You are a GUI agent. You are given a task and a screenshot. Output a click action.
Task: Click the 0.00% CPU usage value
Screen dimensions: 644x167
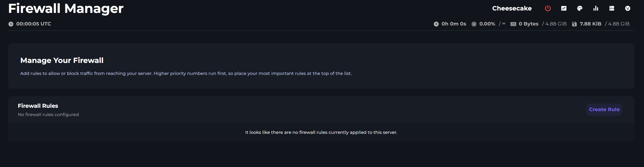pyautogui.click(x=487, y=24)
